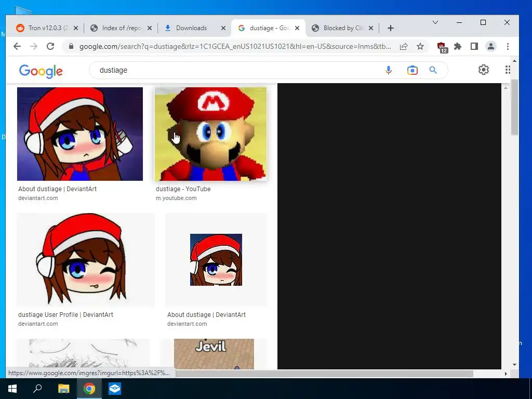Open the winking girl profile image
Image resolution: width=532 pixels, height=399 pixels.
86,260
